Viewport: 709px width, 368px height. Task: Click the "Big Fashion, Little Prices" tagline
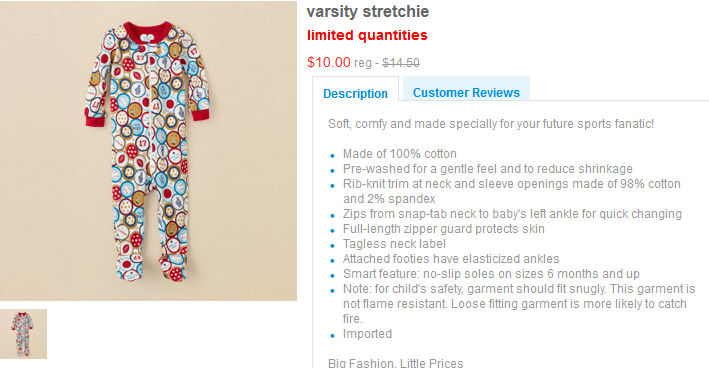(396, 363)
